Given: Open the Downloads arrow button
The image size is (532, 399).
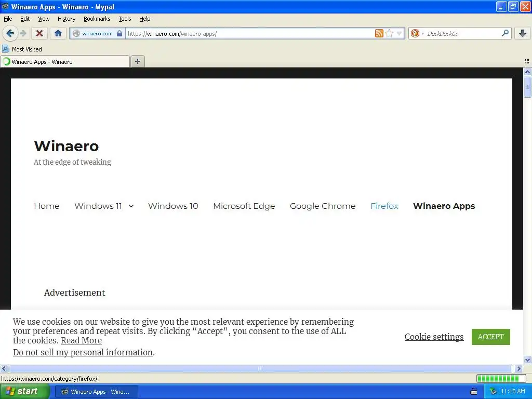Looking at the screenshot, I should tap(523, 33).
